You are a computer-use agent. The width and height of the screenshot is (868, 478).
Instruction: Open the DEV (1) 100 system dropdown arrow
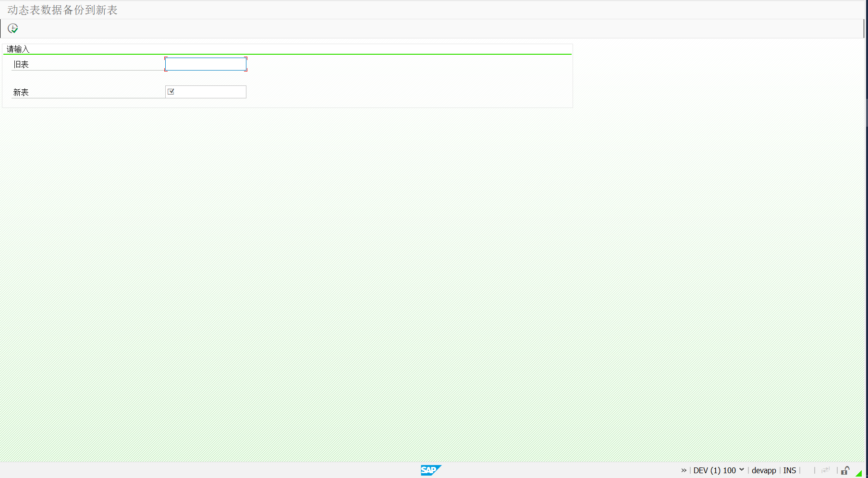742,469
